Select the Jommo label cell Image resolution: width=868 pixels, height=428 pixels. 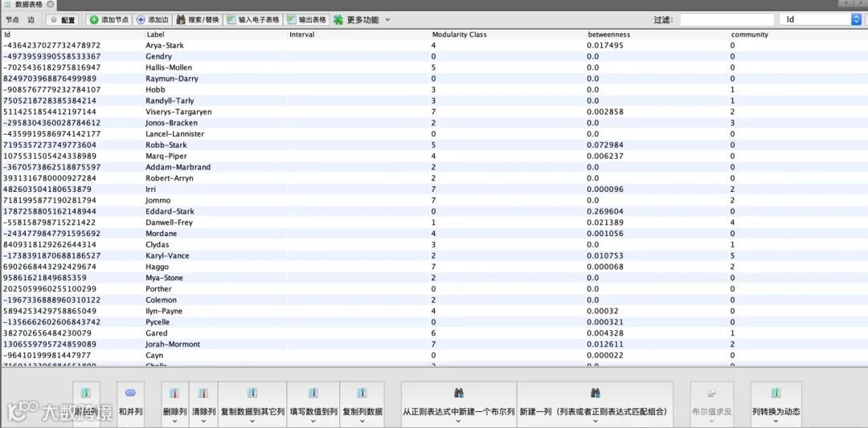click(x=158, y=200)
